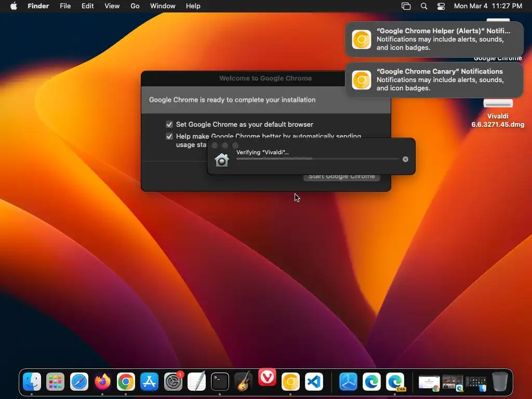Click 'Google Chrome is ready to complete' text

coord(232,100)
